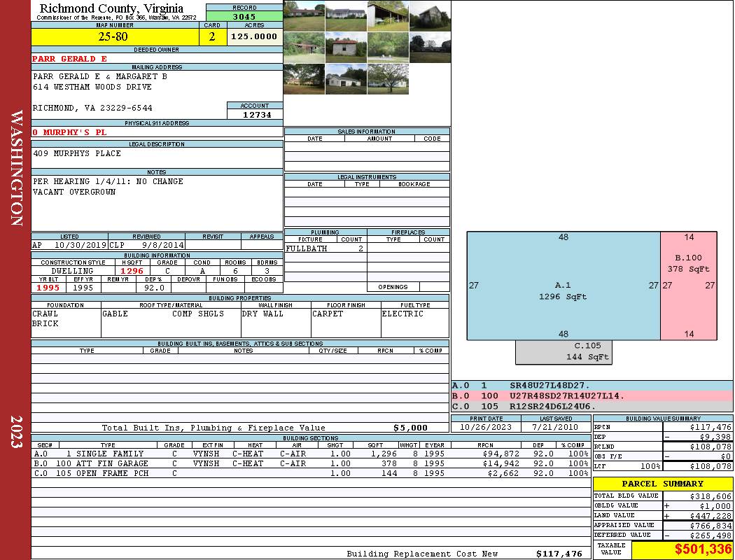Click the SINGLE FAMILY building section row

click(311, 454)
